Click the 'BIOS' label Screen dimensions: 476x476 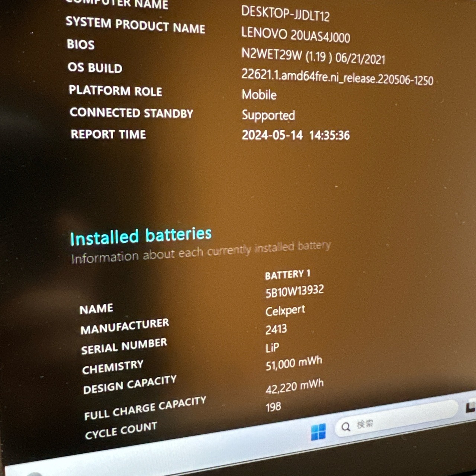(81, 45)
